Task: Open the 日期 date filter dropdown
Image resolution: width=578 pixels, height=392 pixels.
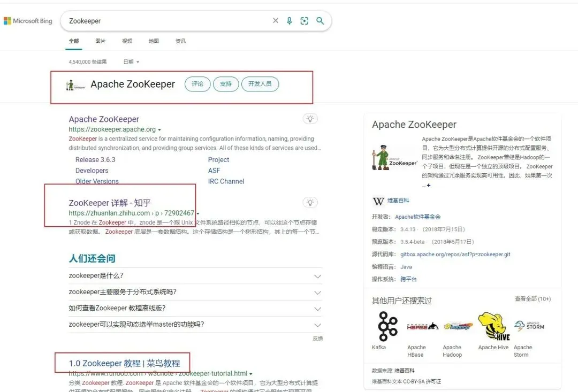Action: point(131,62)
